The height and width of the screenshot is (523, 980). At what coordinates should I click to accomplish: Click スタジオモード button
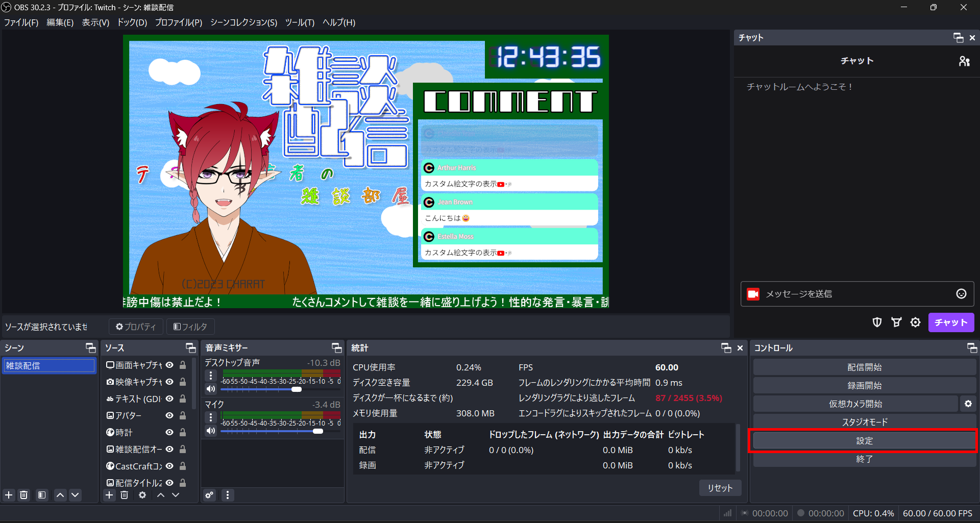[x=864, y=422]
